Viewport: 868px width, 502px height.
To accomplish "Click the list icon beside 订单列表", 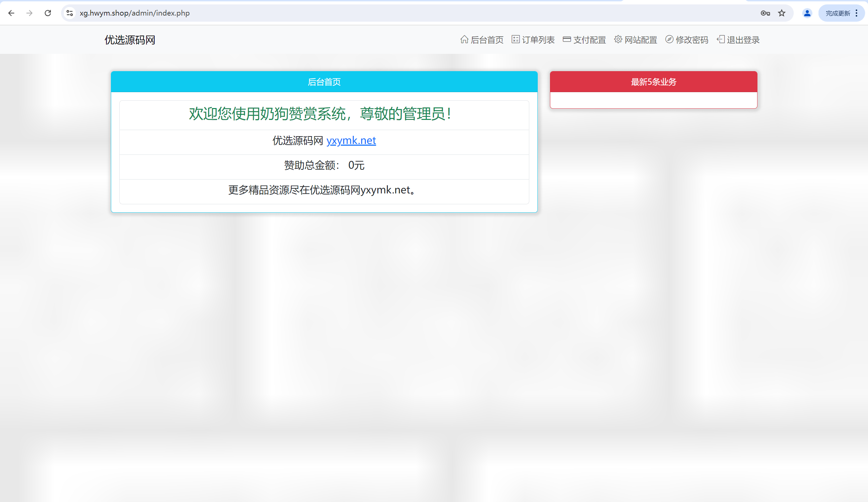I will (516, 39).
